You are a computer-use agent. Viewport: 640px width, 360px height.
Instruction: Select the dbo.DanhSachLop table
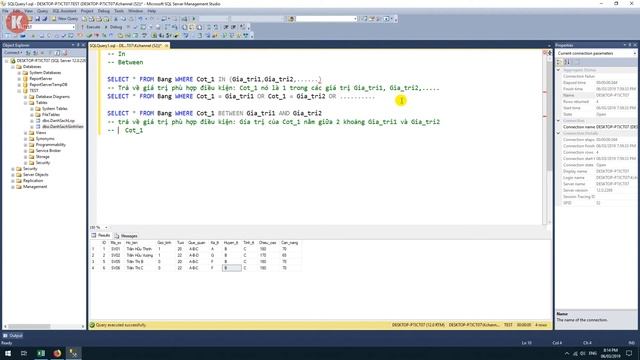pyautogui.click(x=58, y=121)
